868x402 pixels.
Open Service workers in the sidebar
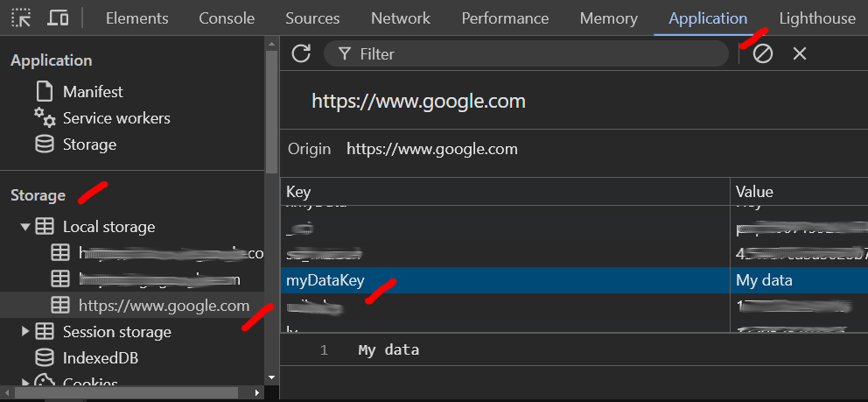point(115,118)
